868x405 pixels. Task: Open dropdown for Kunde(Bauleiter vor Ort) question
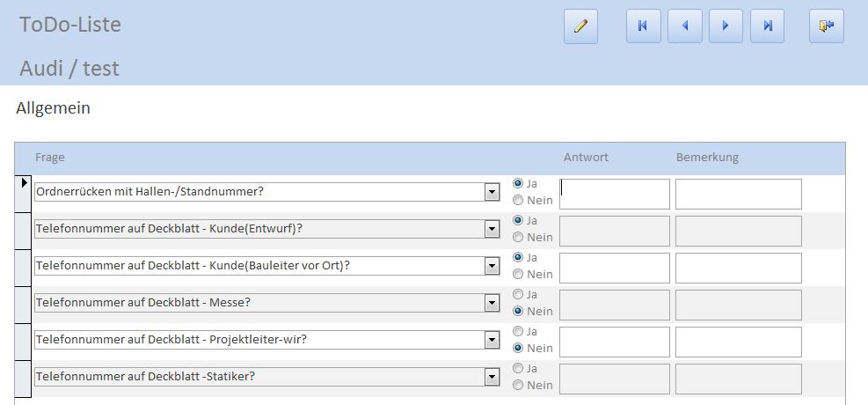tap(492, 266)
